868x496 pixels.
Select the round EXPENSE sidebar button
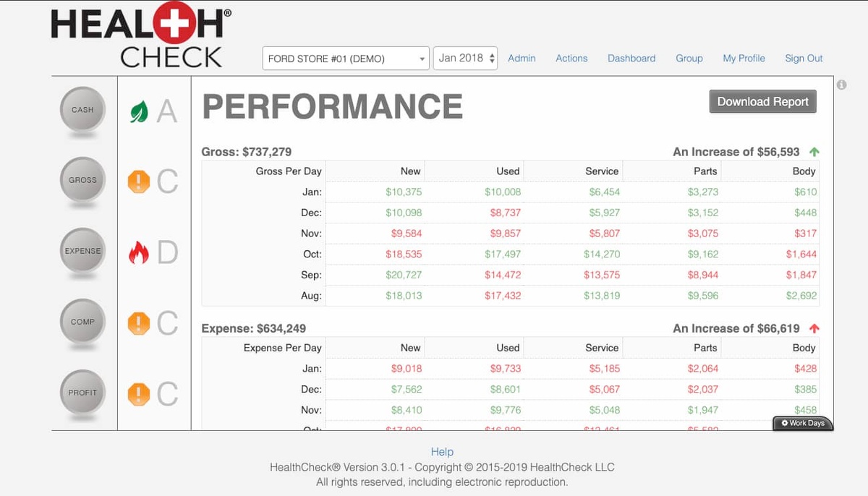click(x=82, y=251)
